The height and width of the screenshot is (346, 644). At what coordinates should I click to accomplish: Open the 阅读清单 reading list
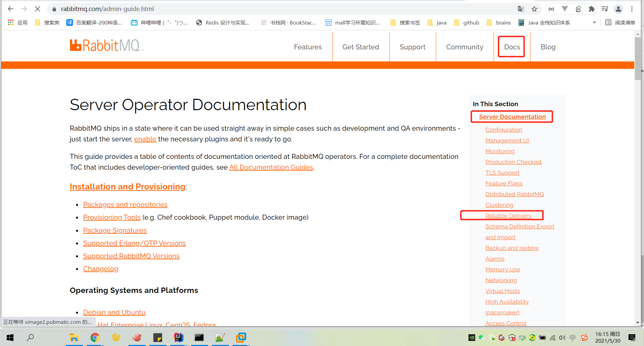620,23
